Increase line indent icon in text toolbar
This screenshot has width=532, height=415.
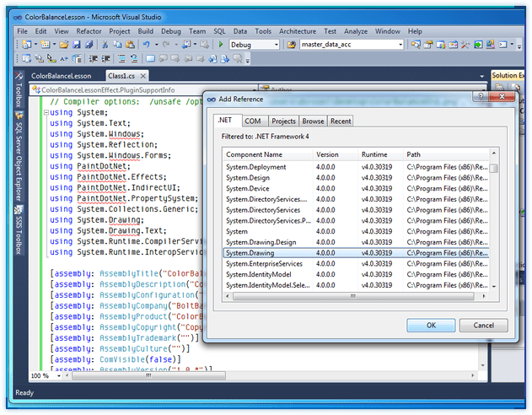(x=105, y=59)
